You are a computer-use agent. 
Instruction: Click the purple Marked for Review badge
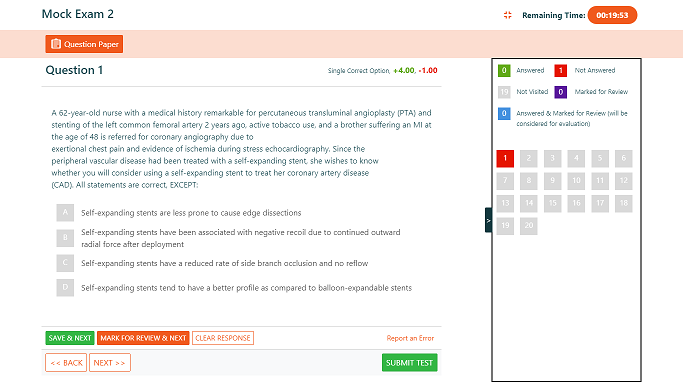[561, 92]
